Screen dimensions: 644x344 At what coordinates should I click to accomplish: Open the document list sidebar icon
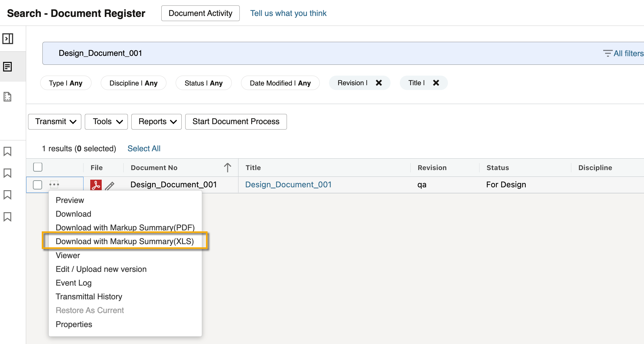[8, 67]
